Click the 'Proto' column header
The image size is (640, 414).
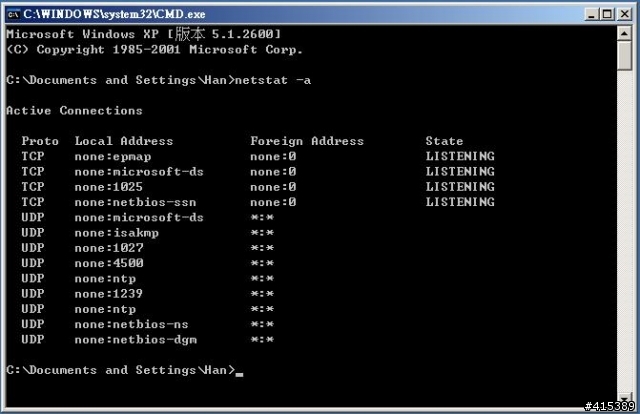point(40,141)
